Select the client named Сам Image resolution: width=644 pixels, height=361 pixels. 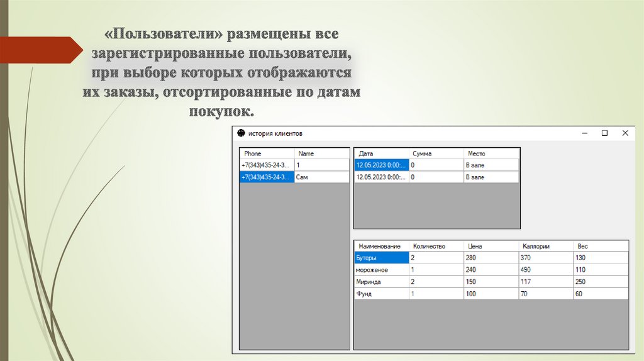[321, 177]
